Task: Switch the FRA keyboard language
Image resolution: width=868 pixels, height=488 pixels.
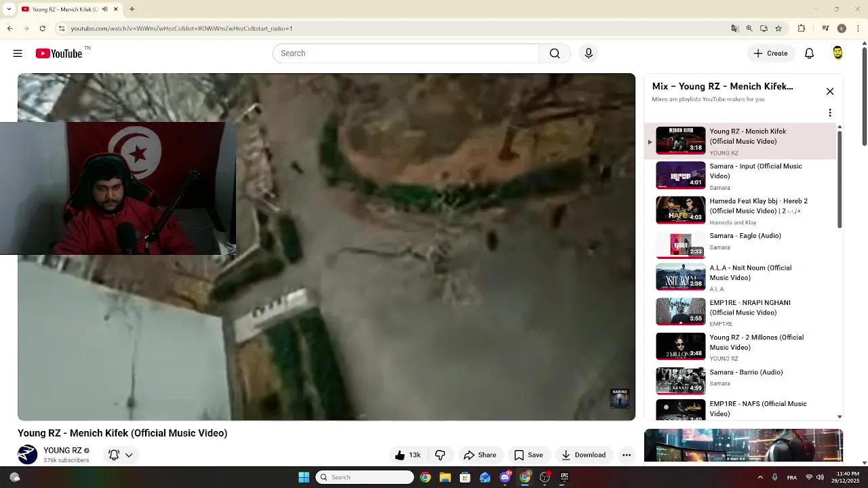Action: click(792, 477)
